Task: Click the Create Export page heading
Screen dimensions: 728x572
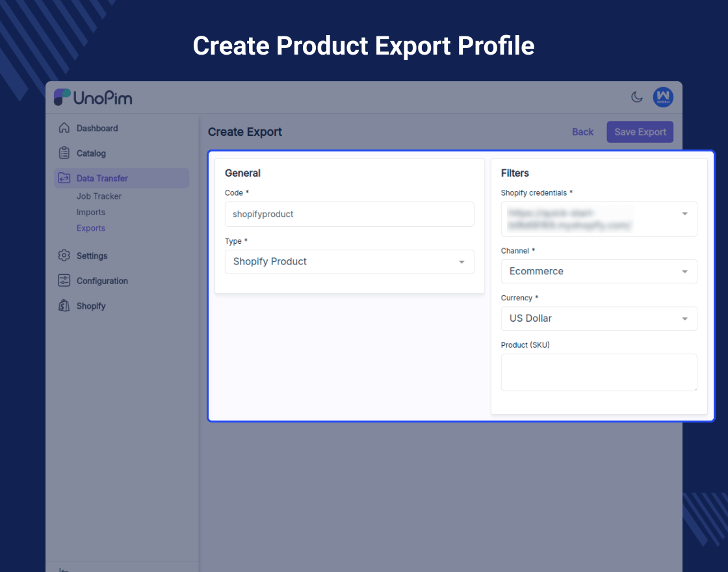Action: (x=245, y=132)
